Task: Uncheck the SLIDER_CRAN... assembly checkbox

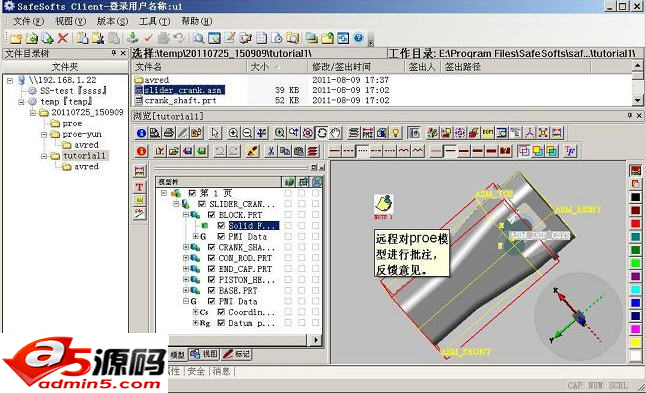Action: pyautogui.click(x=201, y=204)
